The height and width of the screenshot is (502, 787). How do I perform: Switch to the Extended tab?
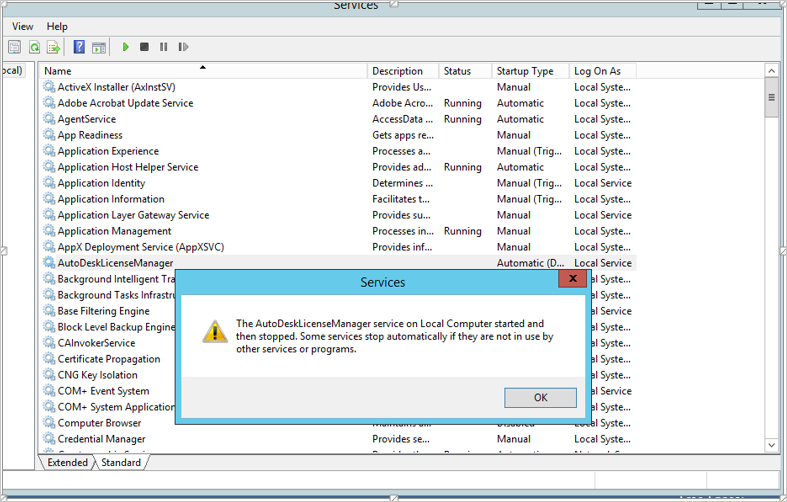coord(67,462)
